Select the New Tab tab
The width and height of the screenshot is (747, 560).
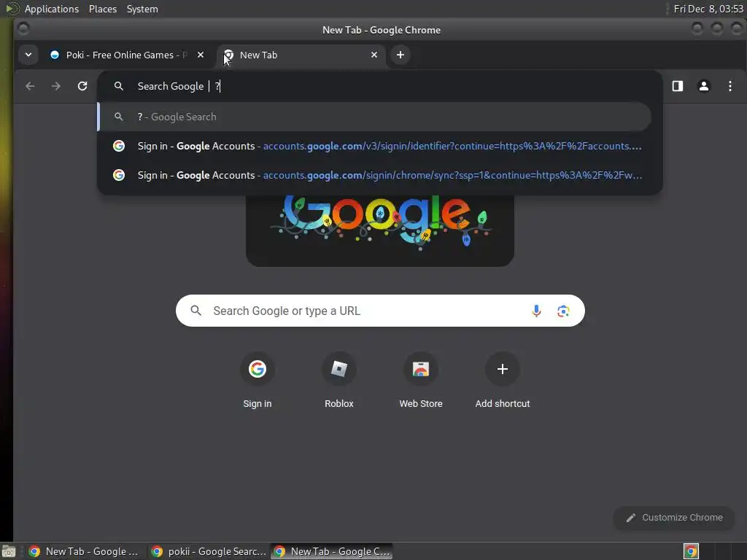click(301, 55)
